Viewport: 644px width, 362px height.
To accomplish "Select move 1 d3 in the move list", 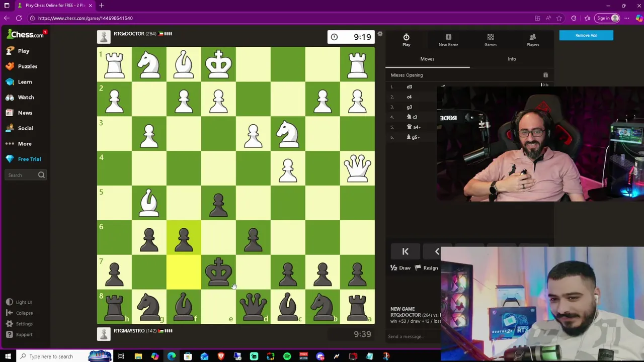I will (x=409, y=86).
